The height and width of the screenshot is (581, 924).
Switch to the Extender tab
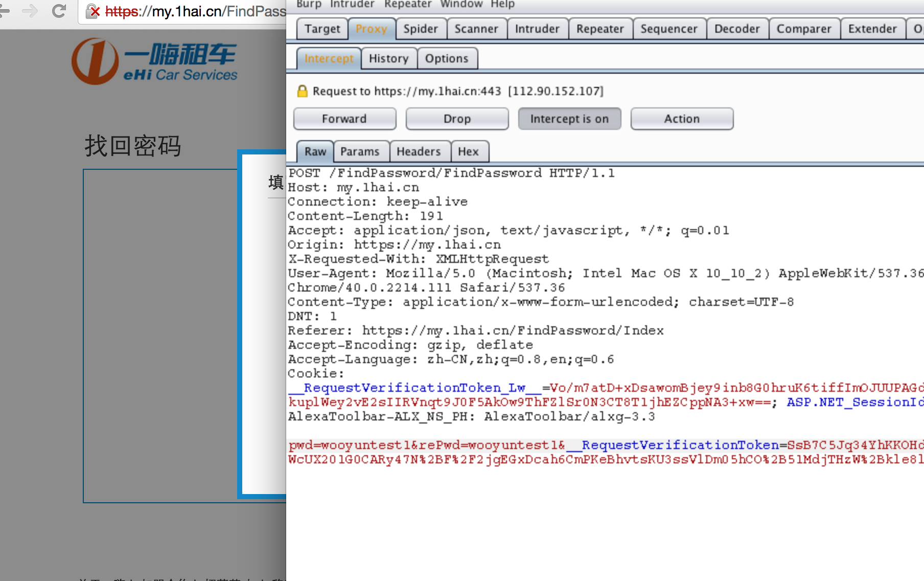pyautogui.click(x=872, y=29)
